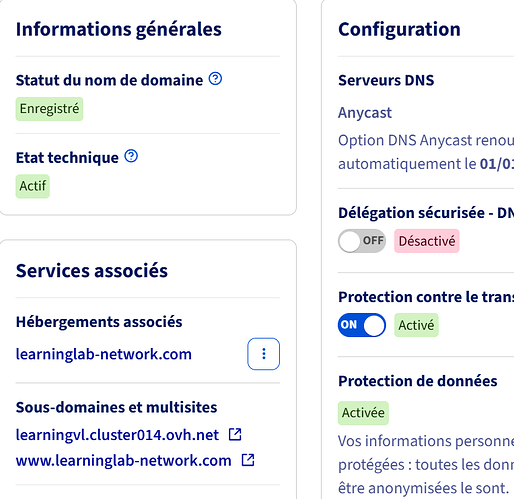Image resolution: width=514 pixels, height=499 pixels.
Task: Open three-dot menu for learninglab-network.com hosting
Action: 263,354
